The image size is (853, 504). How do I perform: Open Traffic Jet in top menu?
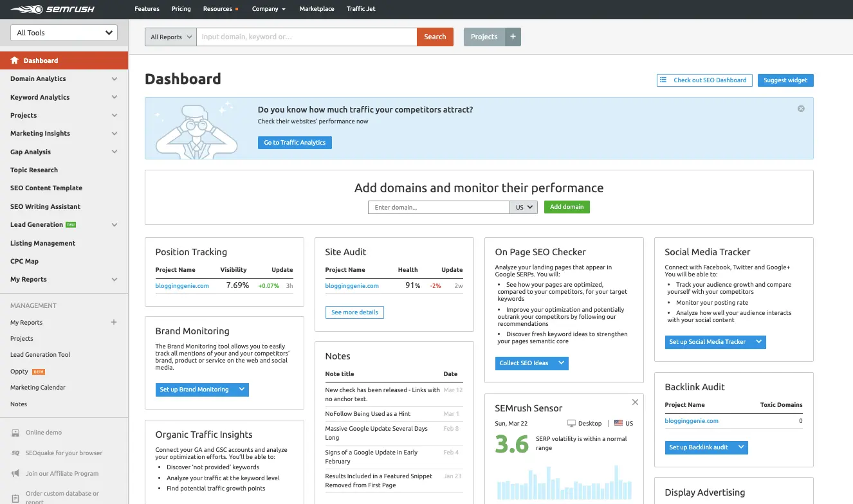(x=361, y=9)
